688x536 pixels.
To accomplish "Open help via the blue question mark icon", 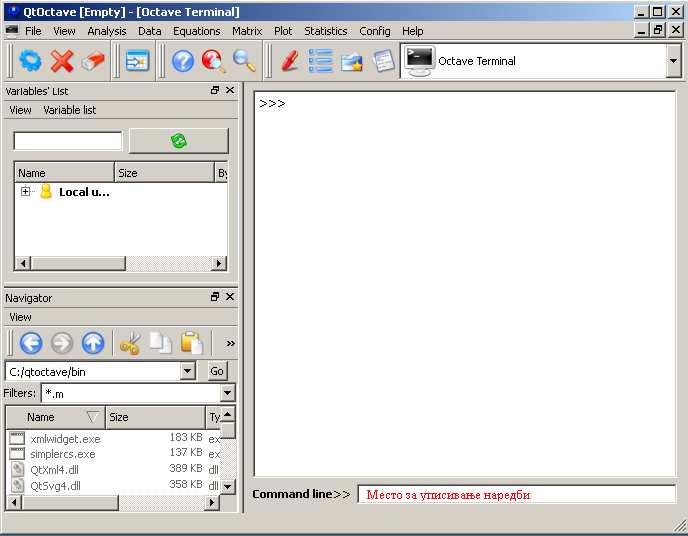I will [x=183, y=61].
